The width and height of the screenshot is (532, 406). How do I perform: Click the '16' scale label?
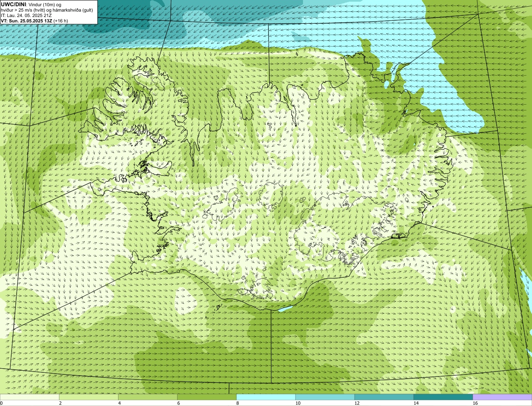[x=475, y=403]
